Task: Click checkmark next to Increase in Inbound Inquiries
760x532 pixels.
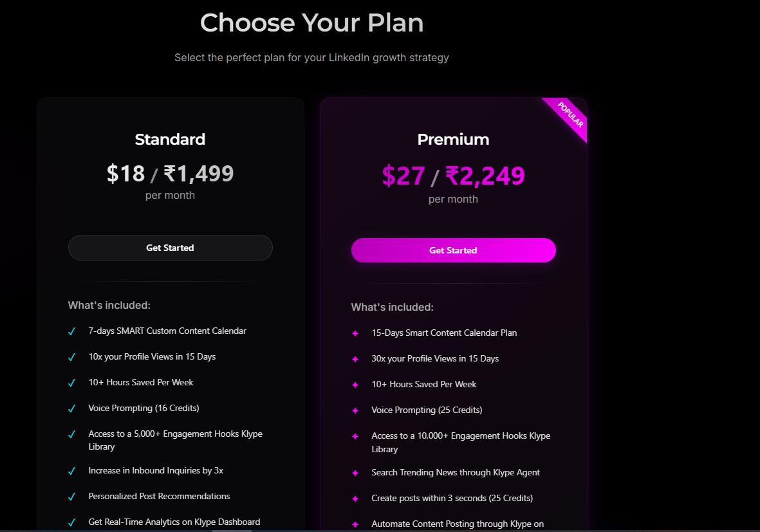Action: (72, 471)
